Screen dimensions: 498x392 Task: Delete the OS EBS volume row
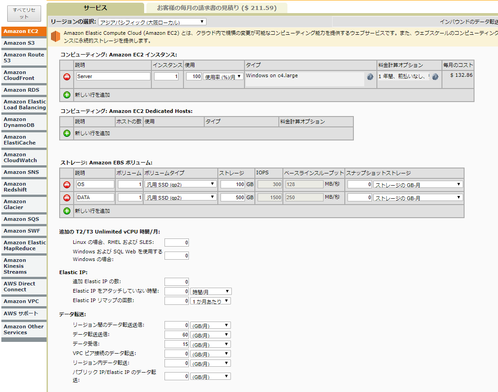pos(67,184)
